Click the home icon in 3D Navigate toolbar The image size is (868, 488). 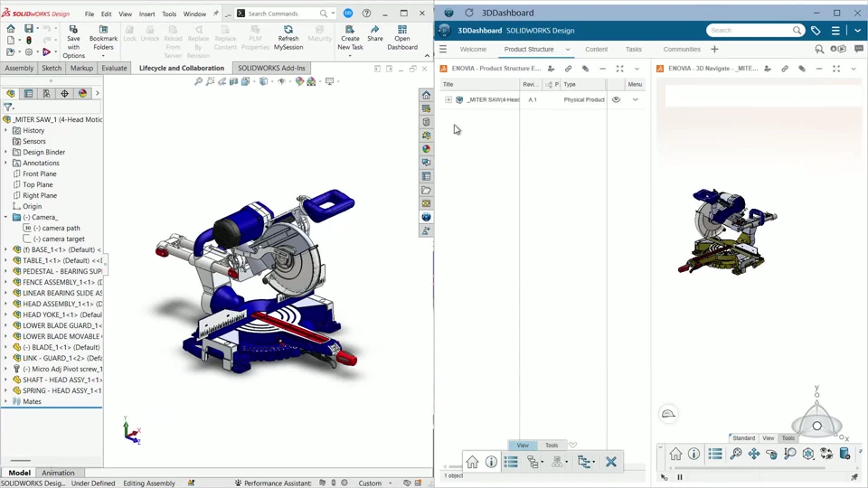[675, 455]
